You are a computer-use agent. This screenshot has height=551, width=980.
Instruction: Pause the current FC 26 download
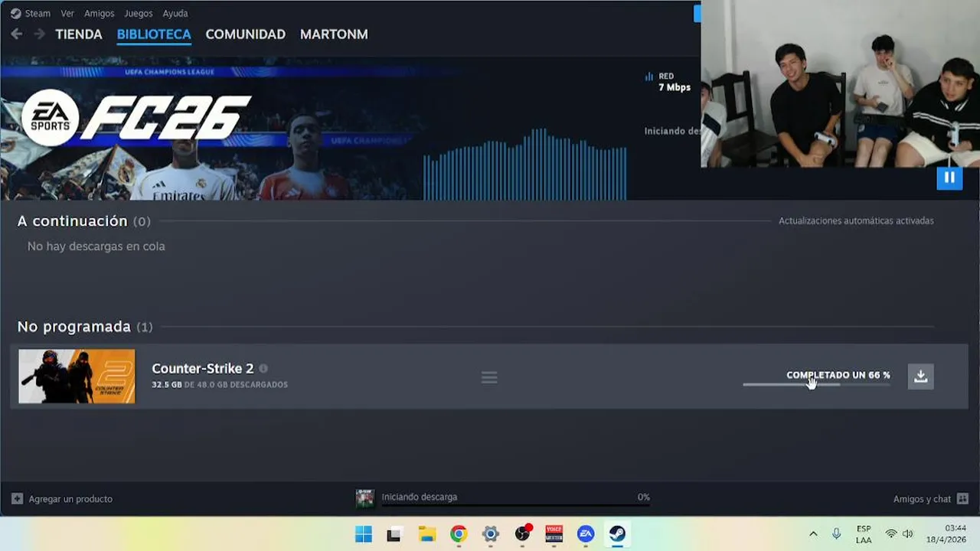[949, 178]
